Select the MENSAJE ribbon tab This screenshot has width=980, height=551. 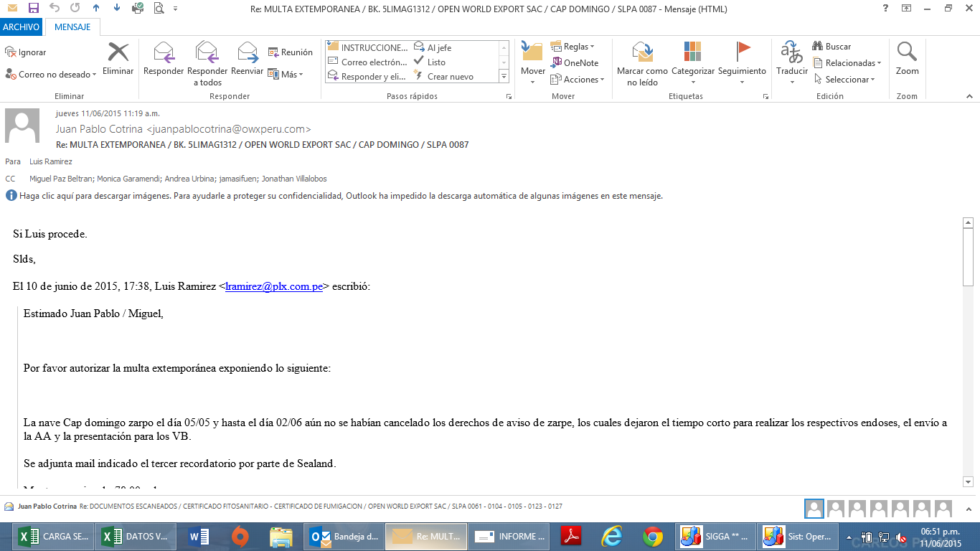point(72,27)
